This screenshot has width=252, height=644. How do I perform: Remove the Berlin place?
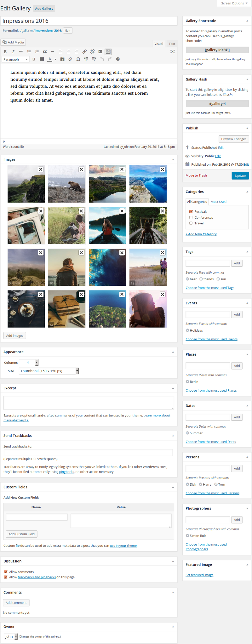click(x=187, y=382)
